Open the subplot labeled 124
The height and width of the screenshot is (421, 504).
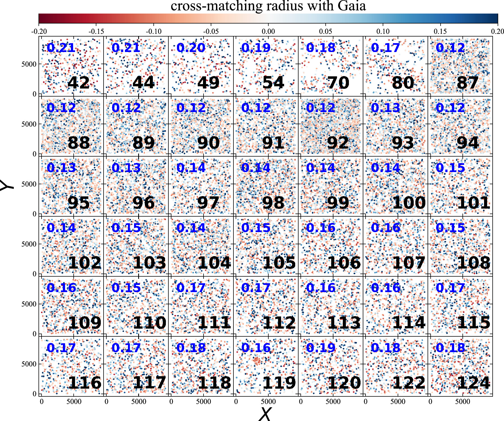(x=460, y=366)
